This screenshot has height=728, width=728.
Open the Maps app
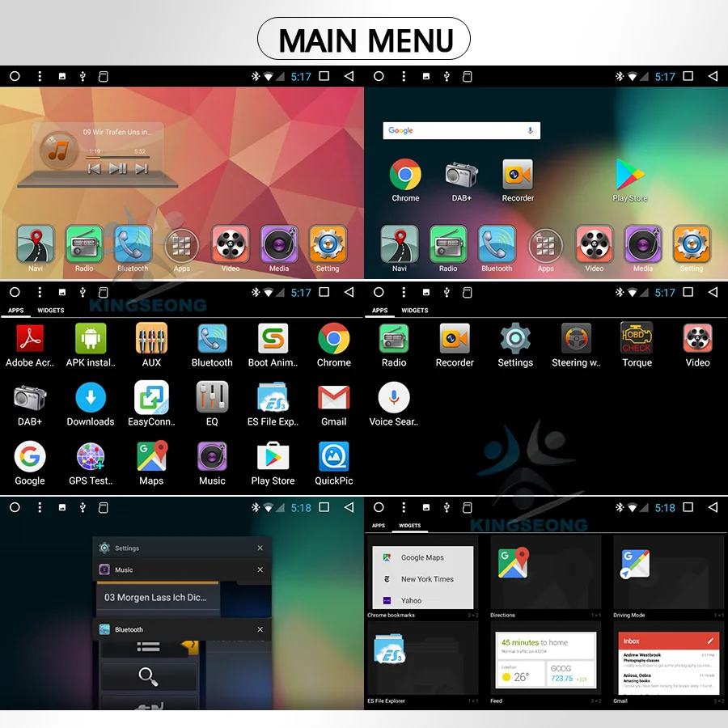coord(151,457)
